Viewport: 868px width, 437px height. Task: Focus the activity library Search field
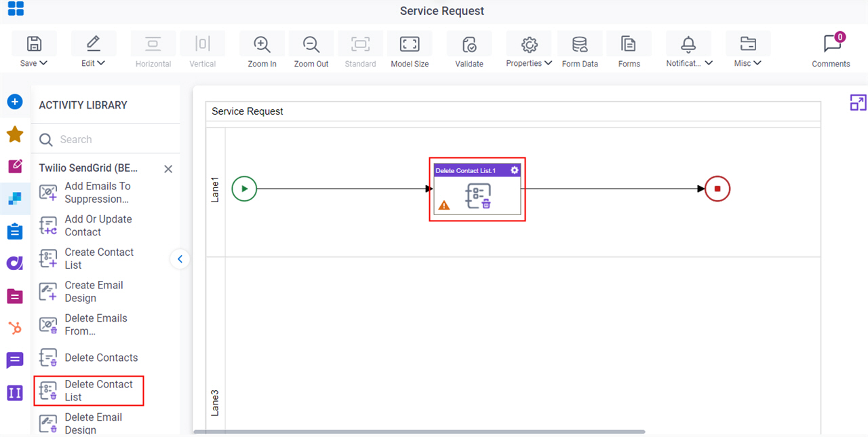106,139
